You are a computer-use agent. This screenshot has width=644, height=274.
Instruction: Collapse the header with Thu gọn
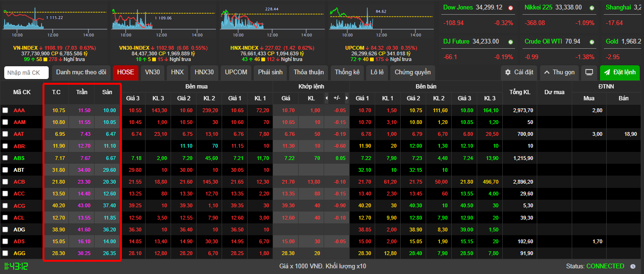click(x=559, y=72)
